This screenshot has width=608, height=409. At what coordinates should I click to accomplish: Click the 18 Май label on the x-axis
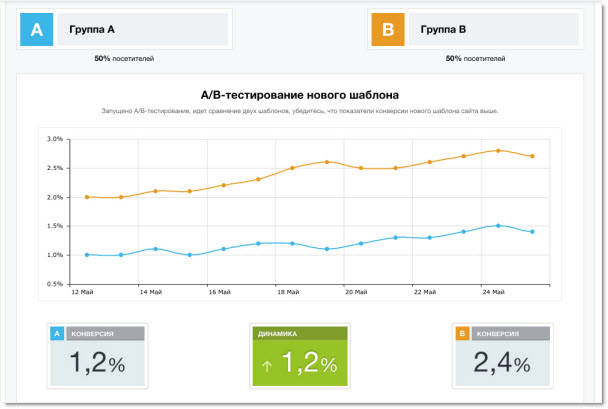[286, 293]
